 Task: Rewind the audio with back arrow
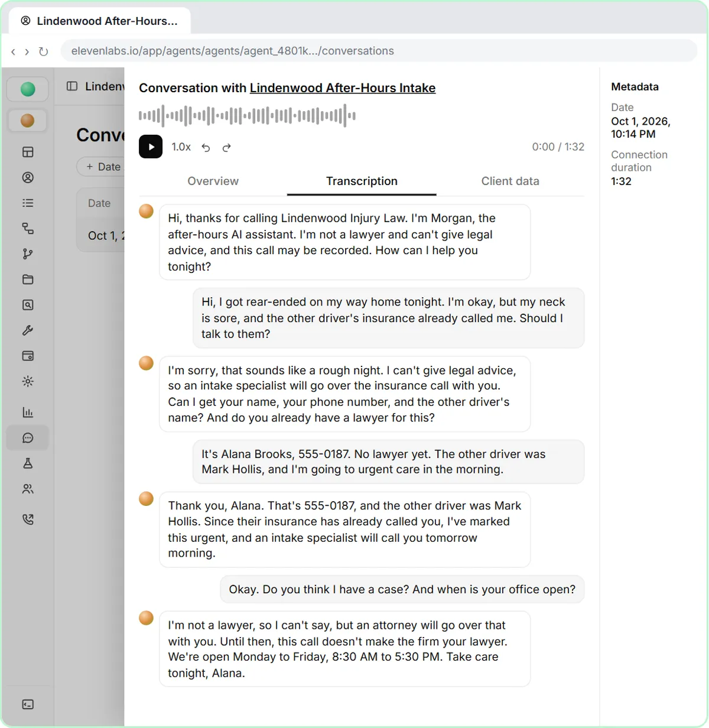tap(206, 148)
